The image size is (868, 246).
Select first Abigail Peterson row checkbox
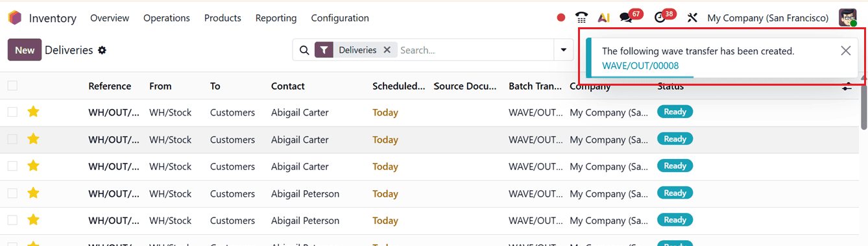pos(12,193)
